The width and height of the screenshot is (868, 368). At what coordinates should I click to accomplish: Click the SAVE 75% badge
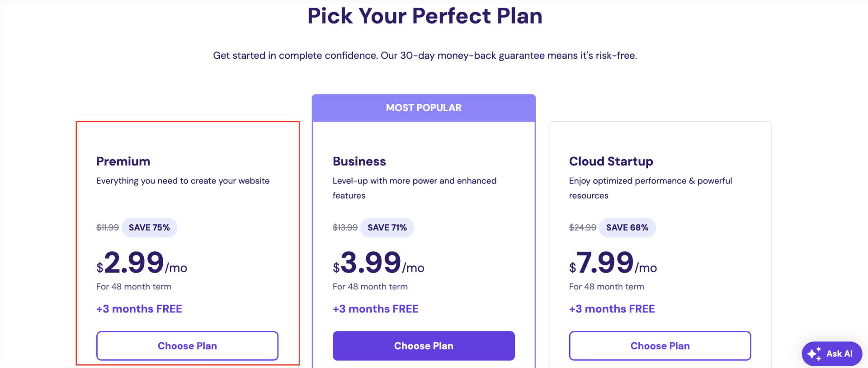point(149,227)
